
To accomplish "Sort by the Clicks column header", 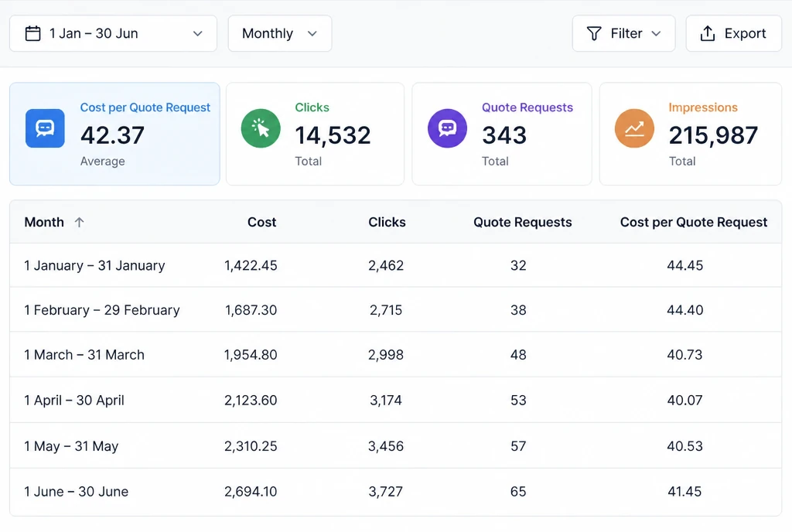I will 387,222.
